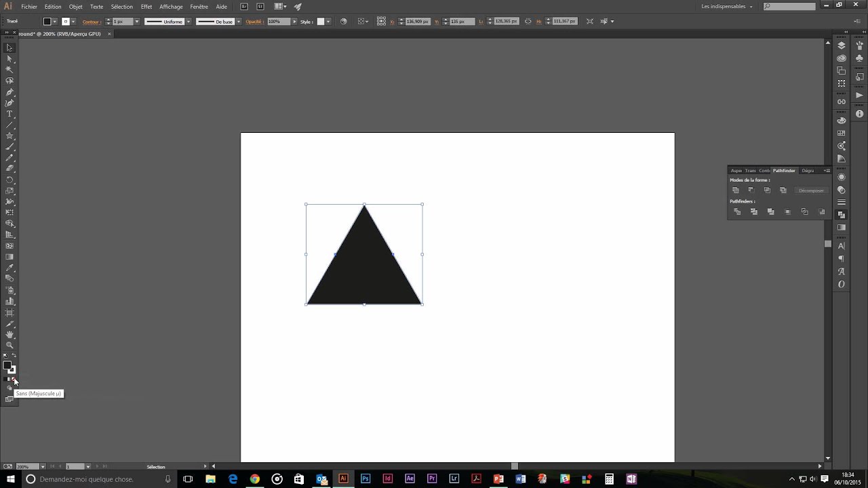Select the Eyedropper tool
Image resolution: width=868 pixels, height=488 pixels.
(9, 268)
